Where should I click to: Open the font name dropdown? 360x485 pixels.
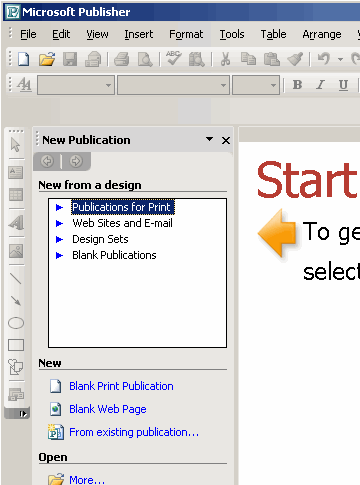(x=173, y=85)
